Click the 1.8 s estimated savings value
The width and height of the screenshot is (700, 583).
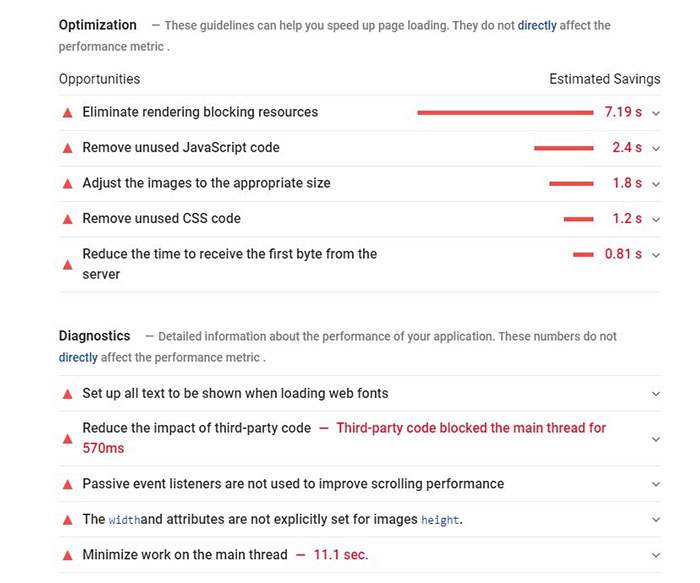point(627,183)
